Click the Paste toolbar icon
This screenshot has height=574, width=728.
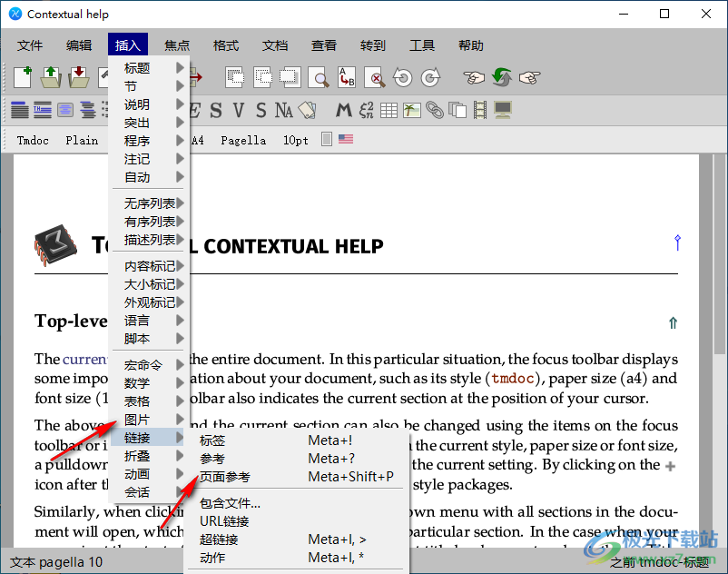[x=290, y=77]
